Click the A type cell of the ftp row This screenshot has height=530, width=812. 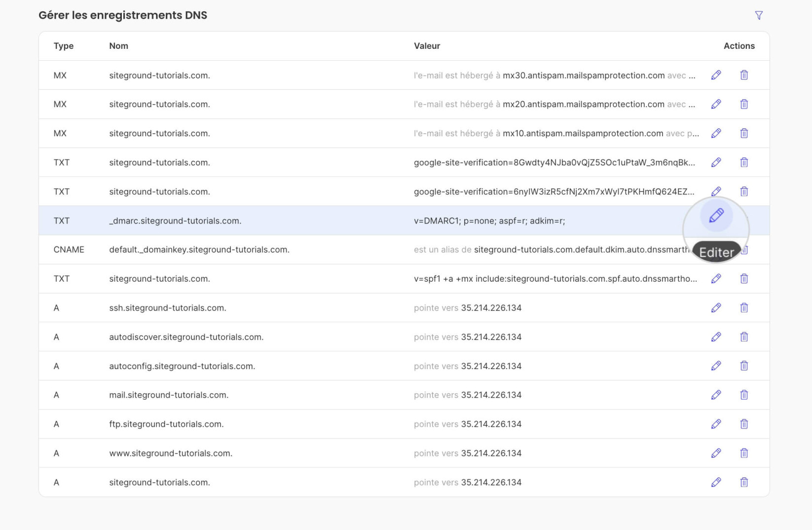click(56, 424)
